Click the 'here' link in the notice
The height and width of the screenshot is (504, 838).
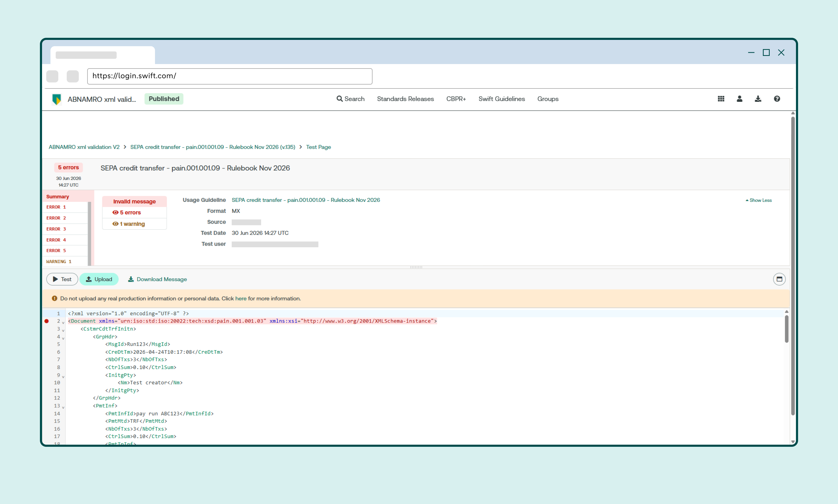(x=241, y=298)
